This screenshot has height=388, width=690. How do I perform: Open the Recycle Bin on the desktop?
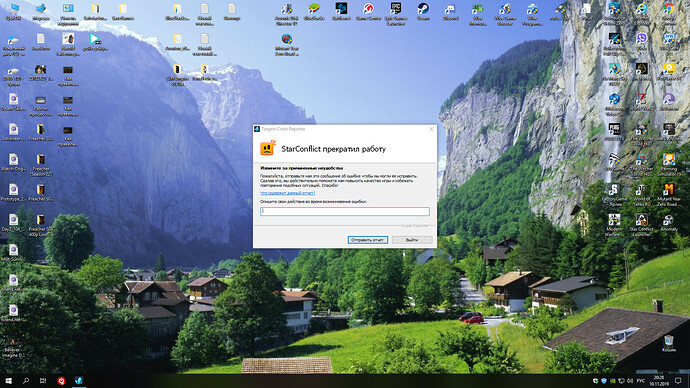point(668,344)
